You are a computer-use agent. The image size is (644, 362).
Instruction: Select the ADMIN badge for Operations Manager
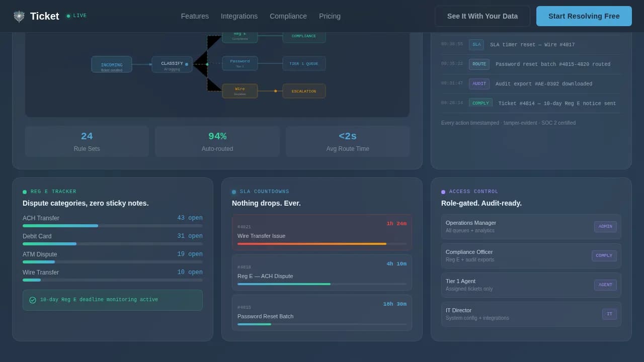pyautogui.click(x=605, y=227)
